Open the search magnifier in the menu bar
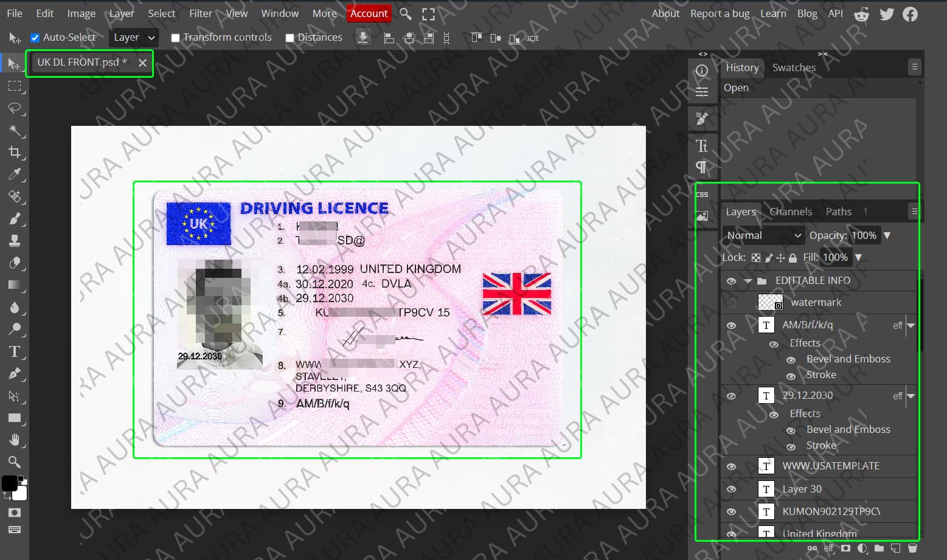This screenshot has width=947, height=560. pyautogui.click(x=406, y=13)
